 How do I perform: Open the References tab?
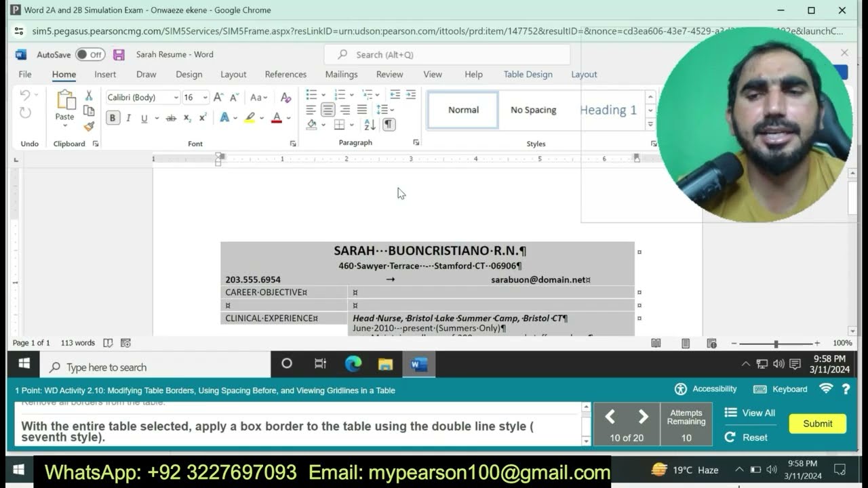tap(285, 75)
